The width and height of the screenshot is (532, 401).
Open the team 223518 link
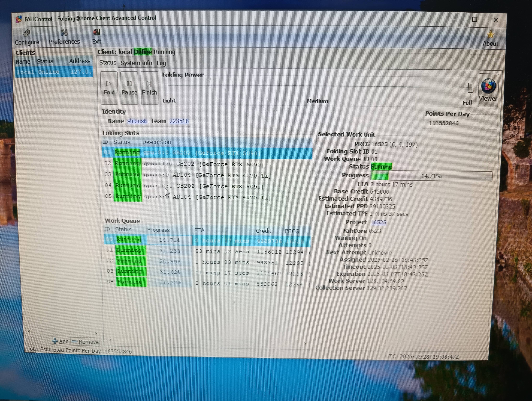179,121
